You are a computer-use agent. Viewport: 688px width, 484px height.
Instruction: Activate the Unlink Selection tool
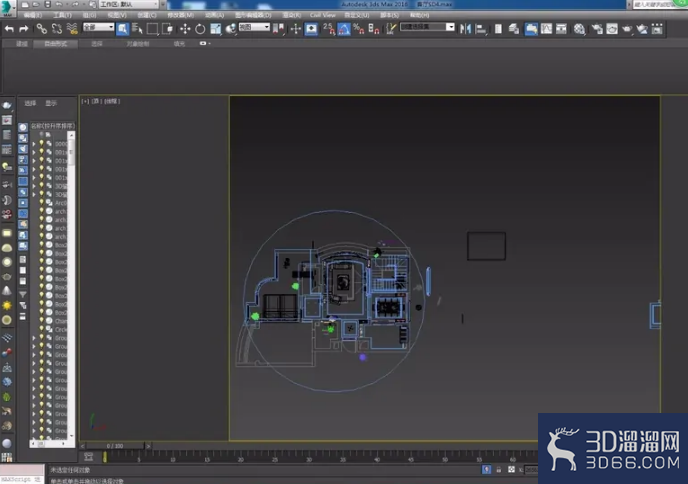point(57,29)
